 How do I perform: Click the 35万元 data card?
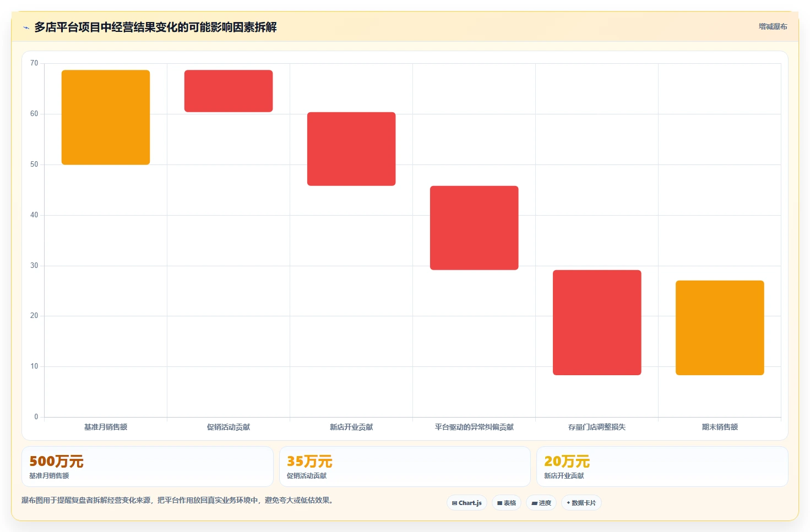point(405,467)
